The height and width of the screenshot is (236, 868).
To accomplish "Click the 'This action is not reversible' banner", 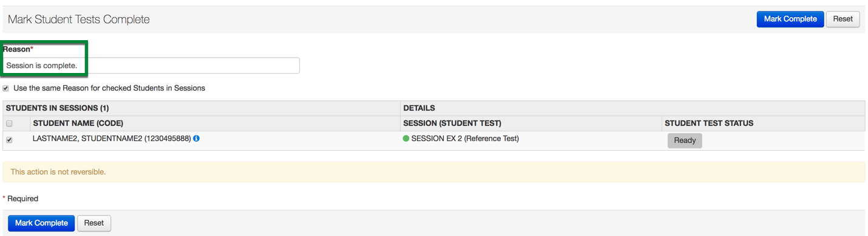I will pos(433,172).
